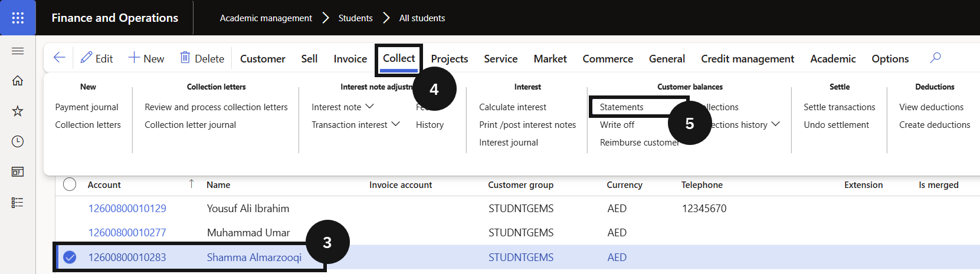Image resolution: width=980 pixels, height=274 pixels.
Task: Click Undo settlement
Action: tap(836, 125)
